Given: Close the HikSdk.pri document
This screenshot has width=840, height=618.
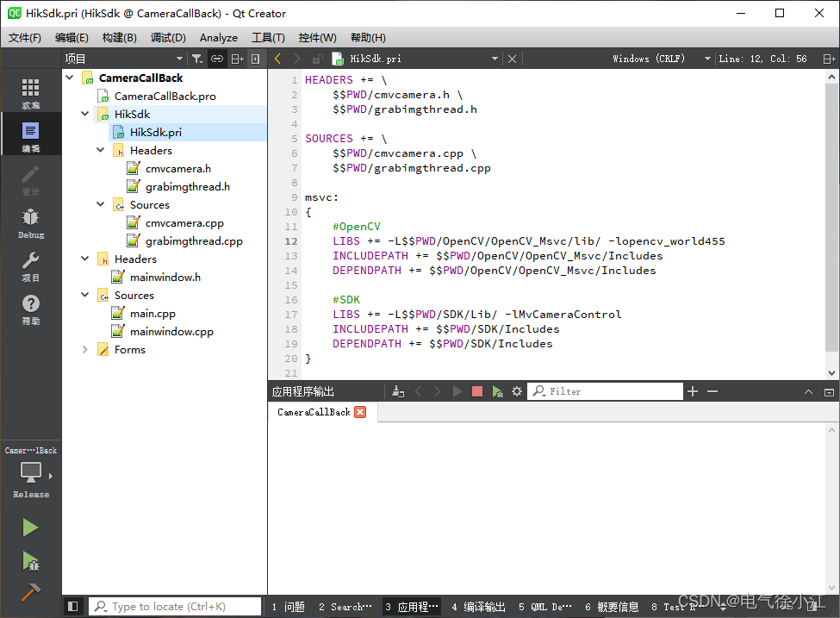Looking at the screenshot, I should (x=512, y=59).
